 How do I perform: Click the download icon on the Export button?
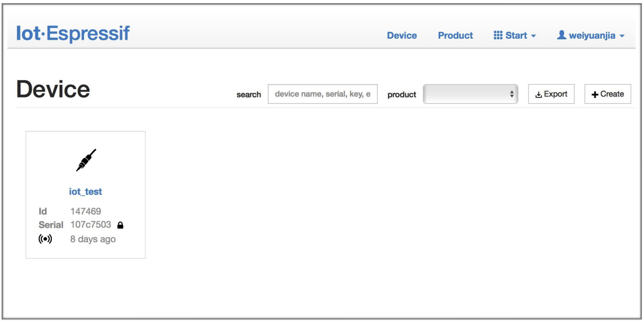click(x=538, y=95)
